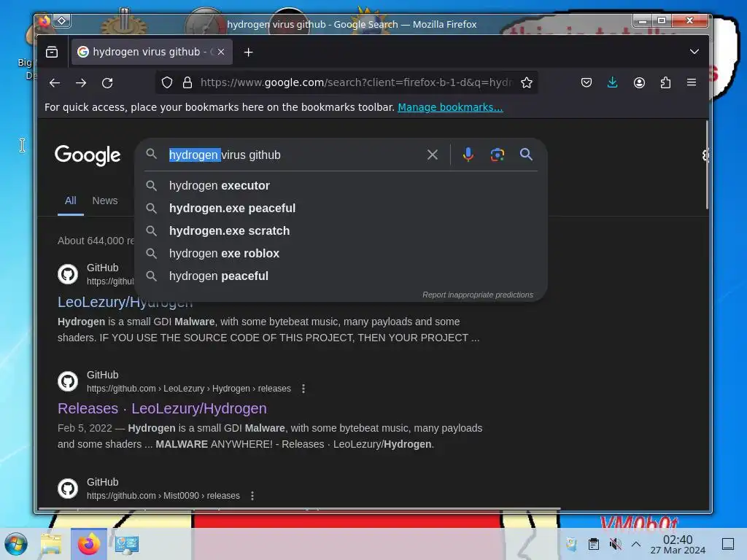Reload the current Google page
This screenshot has width=747, height=560.
tap(107, 83)
